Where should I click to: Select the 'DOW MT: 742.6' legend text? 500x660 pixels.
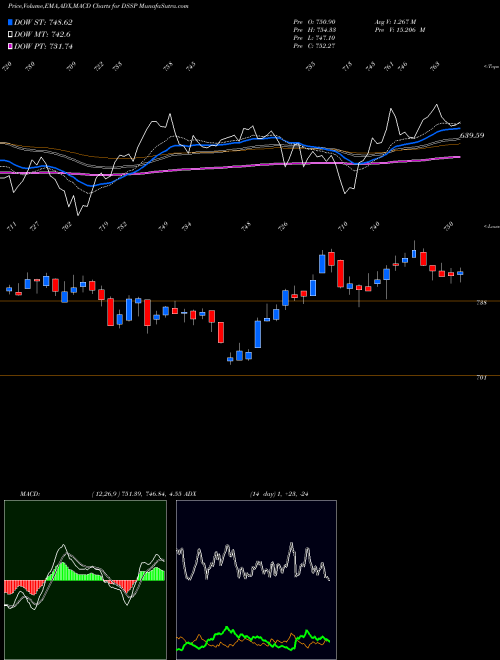click(42, 35)
